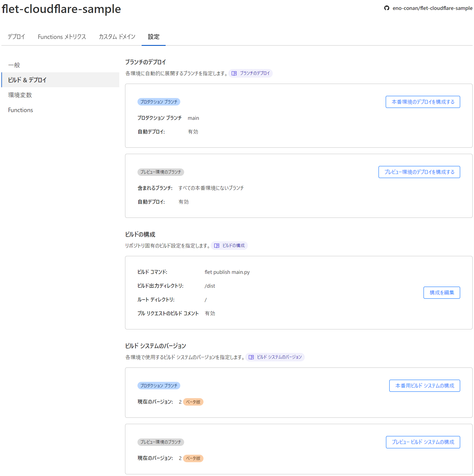Select 一般 in the settings sidebar
The height and width of the screenshot is (476, 474).
[14, 65]
